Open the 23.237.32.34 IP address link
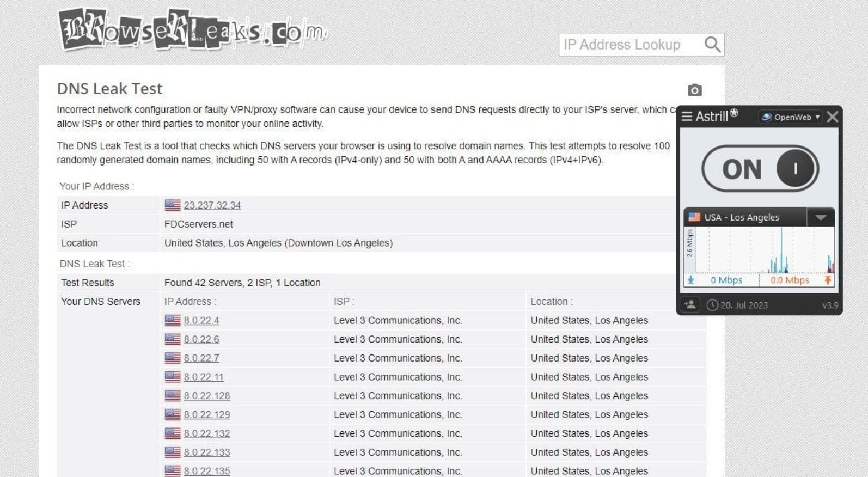This screenshot has height=477, width=868. click(213, 205)
